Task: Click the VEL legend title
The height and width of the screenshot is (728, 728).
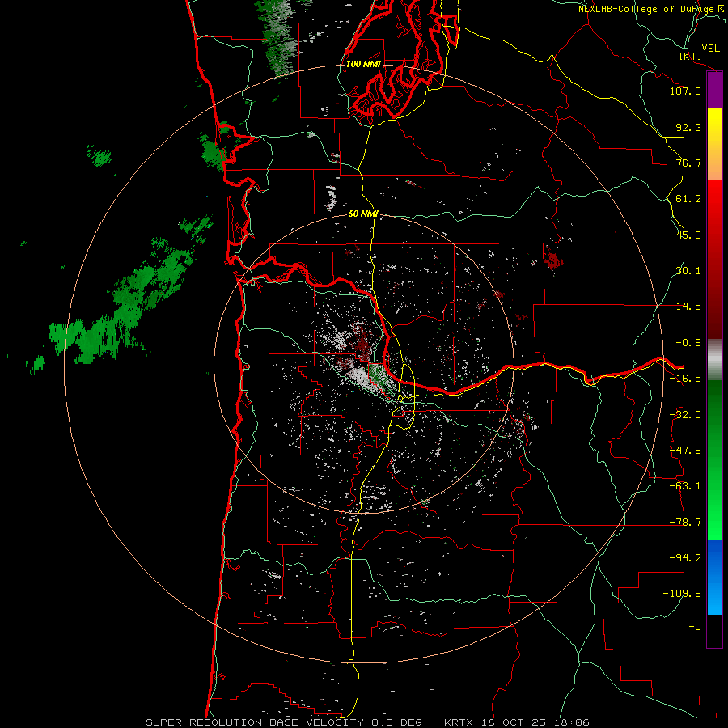Action: [710, 48]
